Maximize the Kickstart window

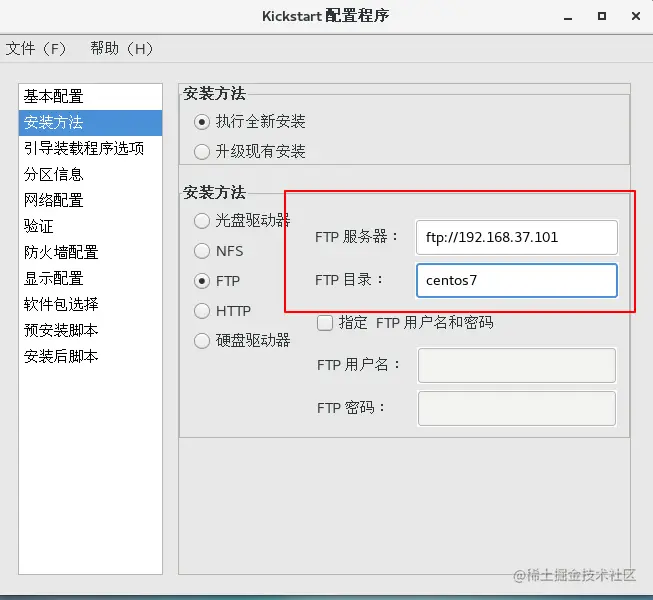click(602, 16)
